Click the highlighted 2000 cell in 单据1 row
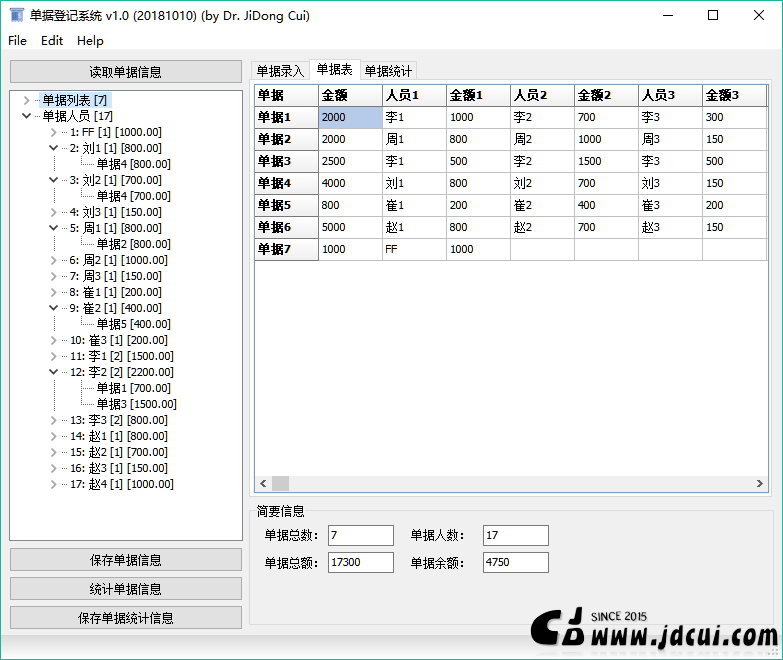Image resolution: width=783 pixels, height=660 pixels. click(x=350, y=117)
